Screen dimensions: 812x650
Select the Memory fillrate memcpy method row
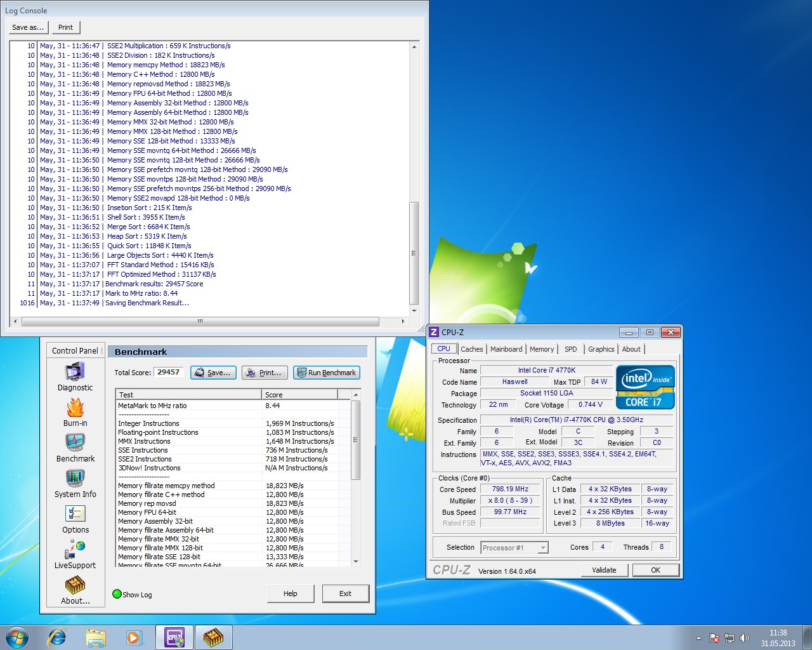tap(233, 486)
